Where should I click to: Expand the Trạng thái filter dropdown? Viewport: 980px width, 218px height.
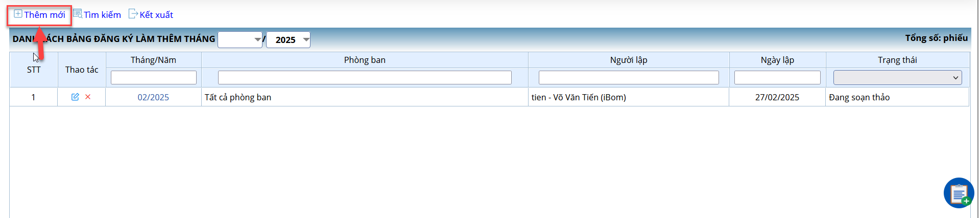coord(897,78)
